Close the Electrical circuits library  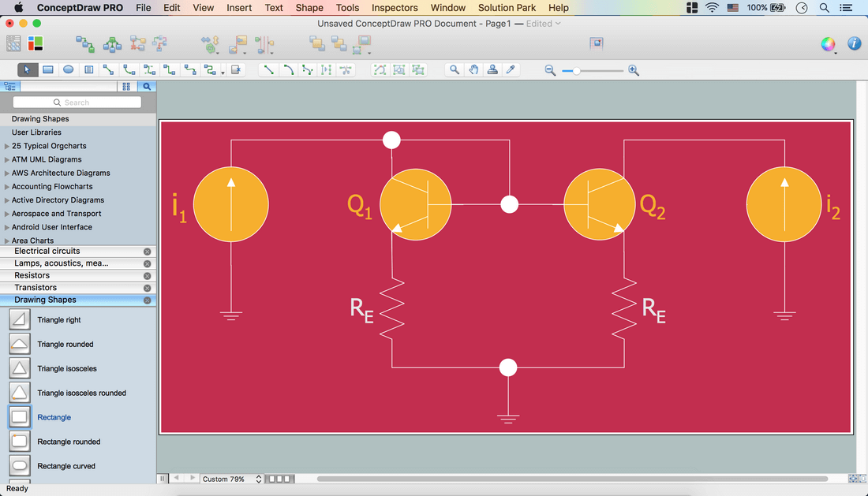click(x=147, y=252)
